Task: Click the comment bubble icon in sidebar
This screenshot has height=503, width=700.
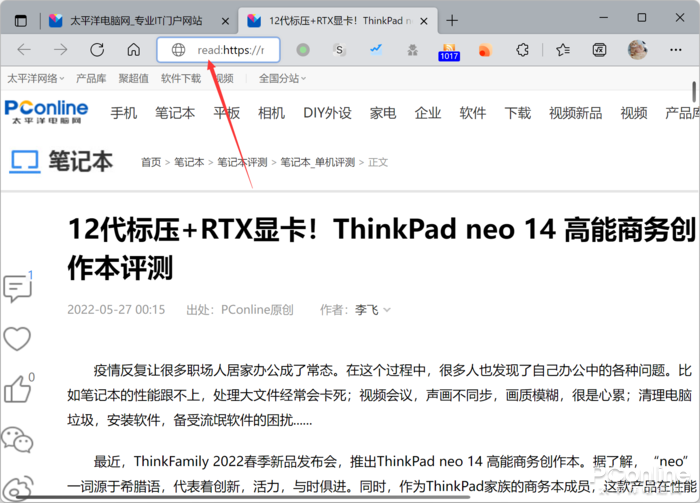Action: (x=18, y=288)
